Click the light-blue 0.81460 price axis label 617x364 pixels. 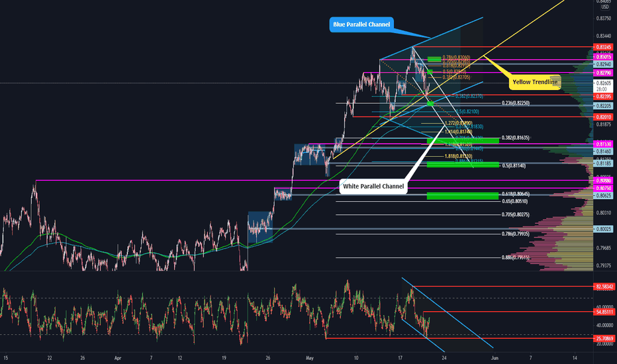603,151
